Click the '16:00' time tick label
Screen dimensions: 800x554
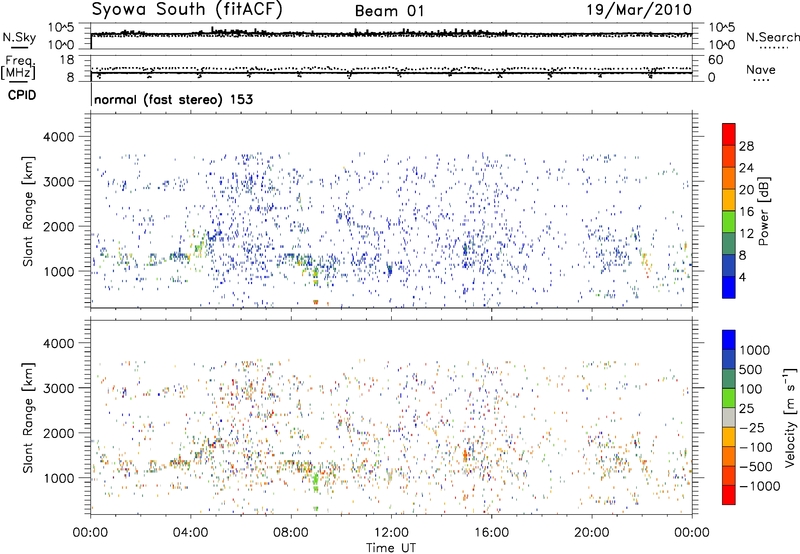[491, 533]
